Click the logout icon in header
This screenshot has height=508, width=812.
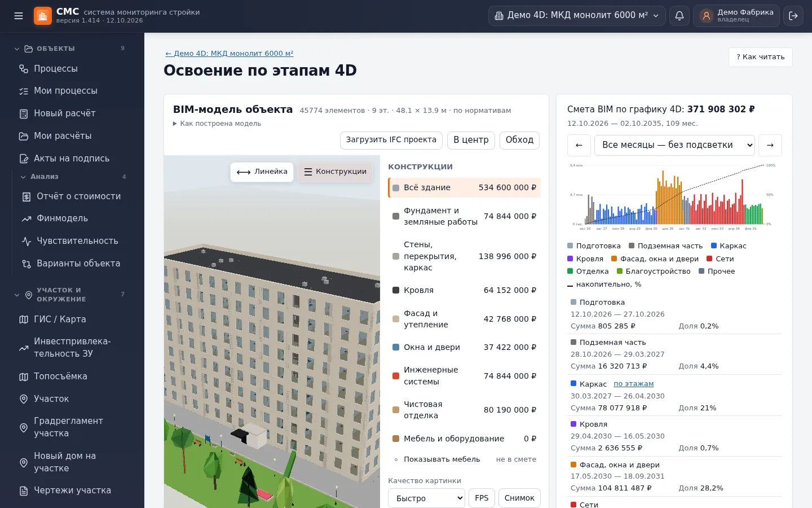(793, 16)
